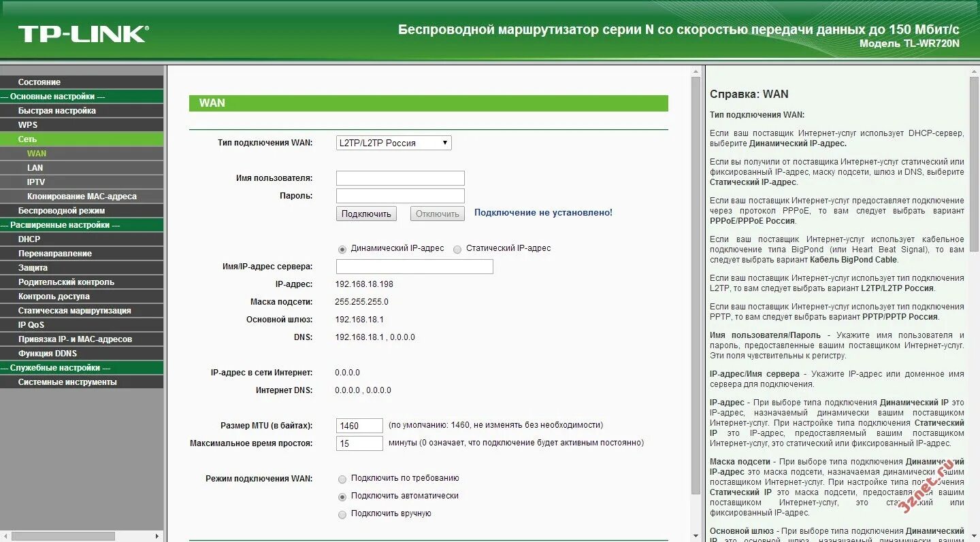Viewport: 980px width, 542px height.
Task: Click the main content scroll up arrow
Action: click(x=696, y=71)
